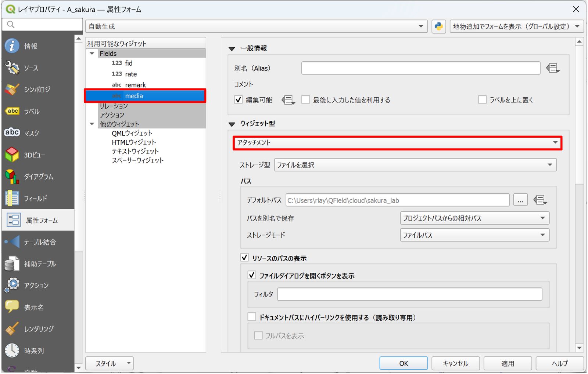Collapse the 一般情報 section
Image resolution: width=588 pixels, height=374 pixels.
pos(232,48)
